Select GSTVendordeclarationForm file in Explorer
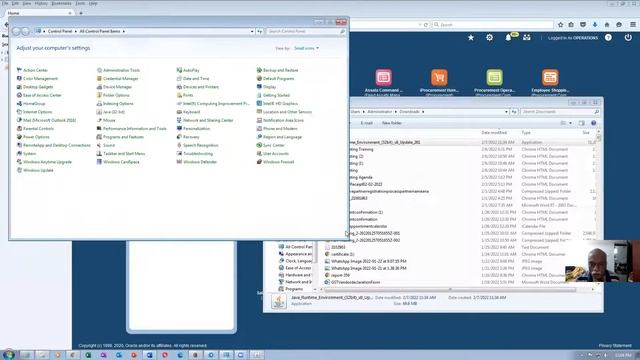The width and height of the screenshot is (640, 360). 356,282
